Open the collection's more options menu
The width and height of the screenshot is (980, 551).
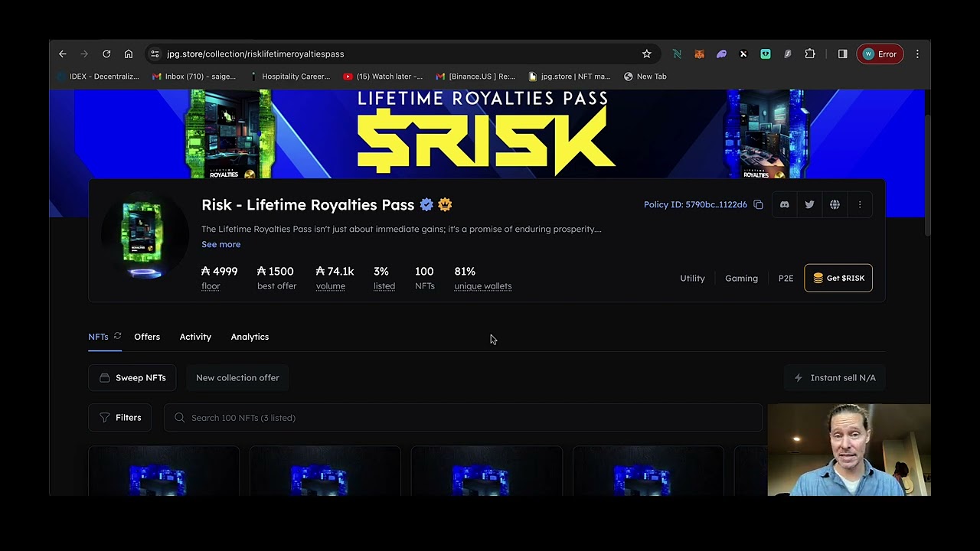point(860,204)
